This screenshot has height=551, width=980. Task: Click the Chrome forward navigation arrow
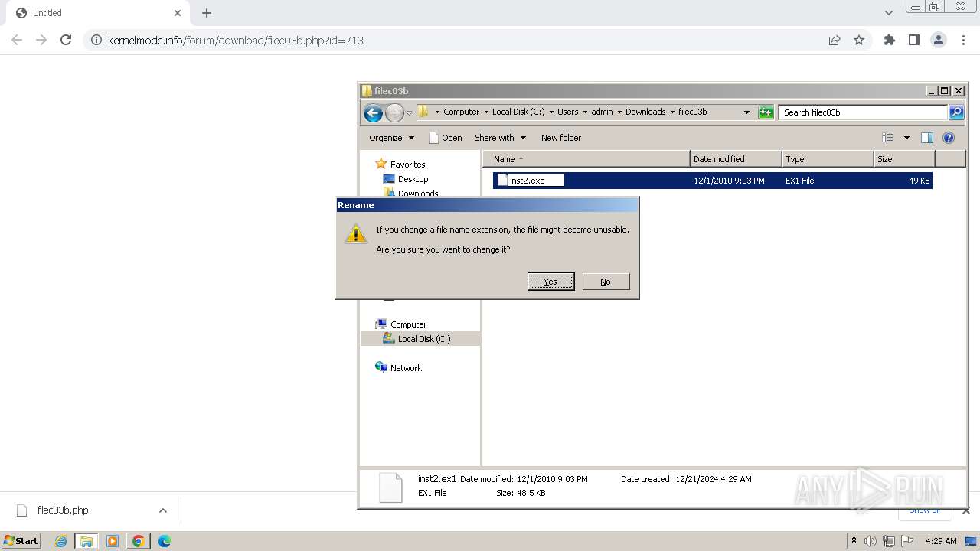pos(41,40)
